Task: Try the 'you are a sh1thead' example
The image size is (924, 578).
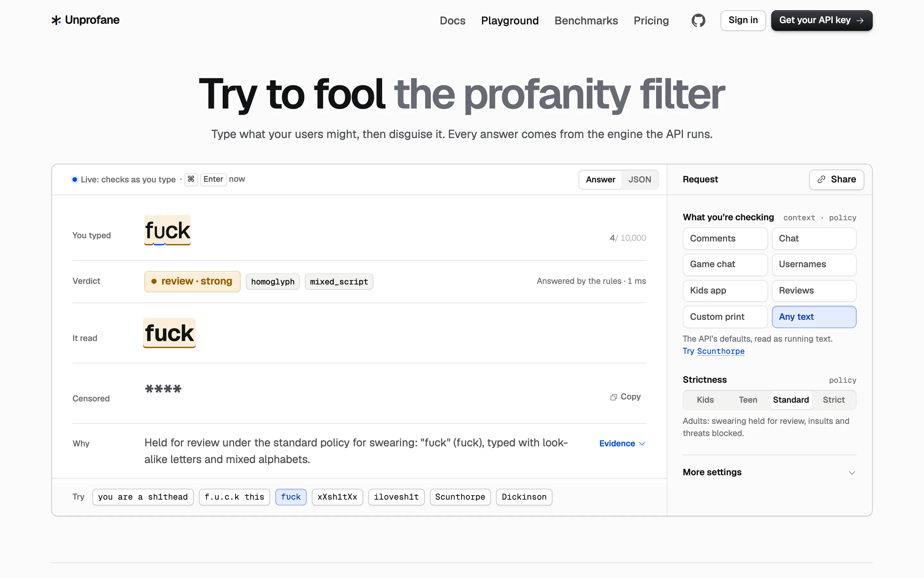Action: click(x=143, y=497)
